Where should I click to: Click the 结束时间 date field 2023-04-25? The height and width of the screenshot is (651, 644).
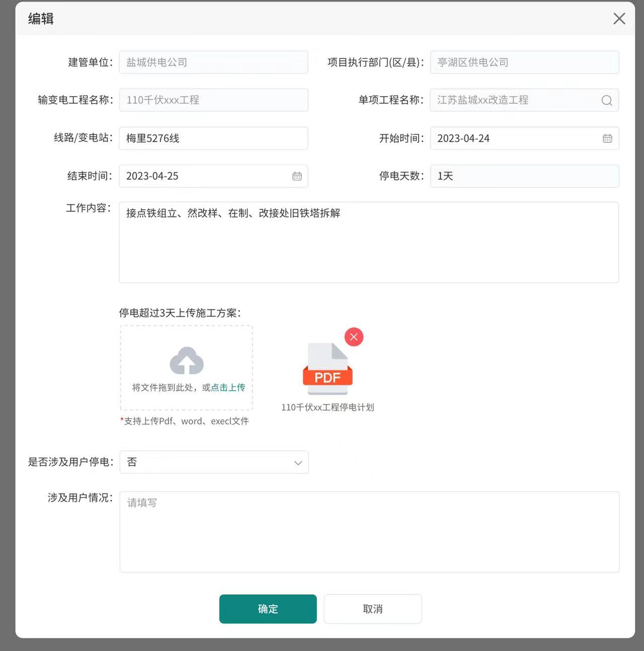[x=213, y=176]
